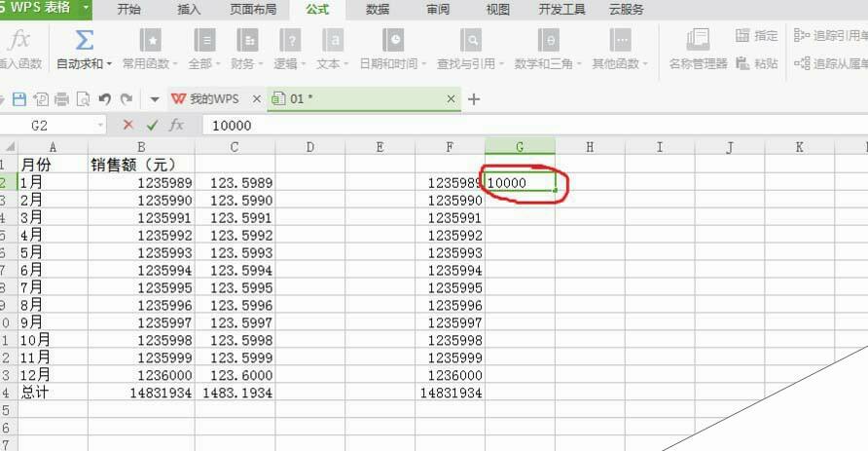Click the 指定 name icon
This screenshot has height=451, width=868.
(742, 35)
